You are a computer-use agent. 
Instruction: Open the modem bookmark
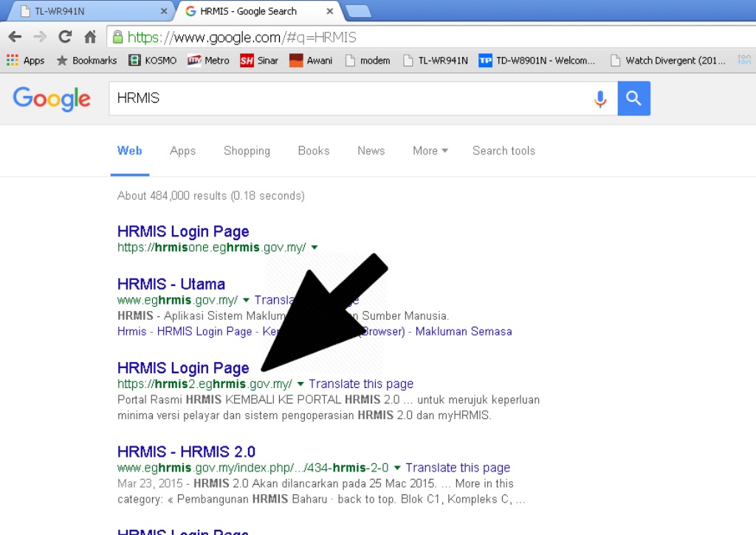[368, 61]
